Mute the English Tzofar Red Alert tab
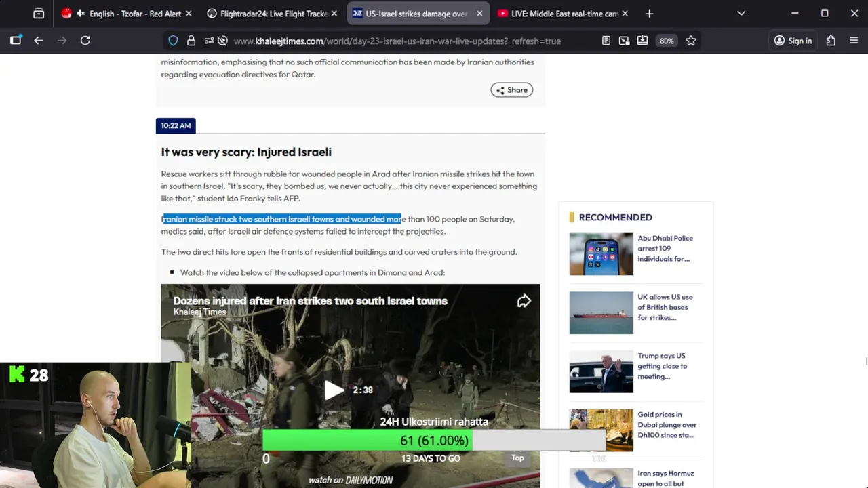This screenshot has height=488, width=868. pos(80,14)
